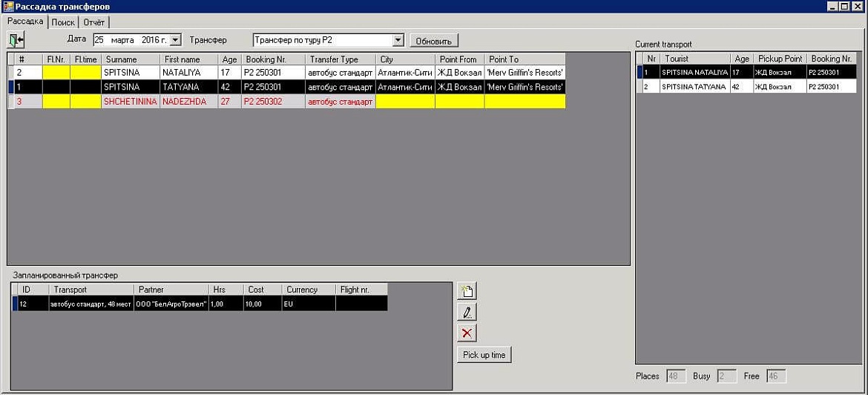Select the SPITSINA NATALIYA row in main grid
This screenshot has height=395, width=868.
click(x=287, y=73)
